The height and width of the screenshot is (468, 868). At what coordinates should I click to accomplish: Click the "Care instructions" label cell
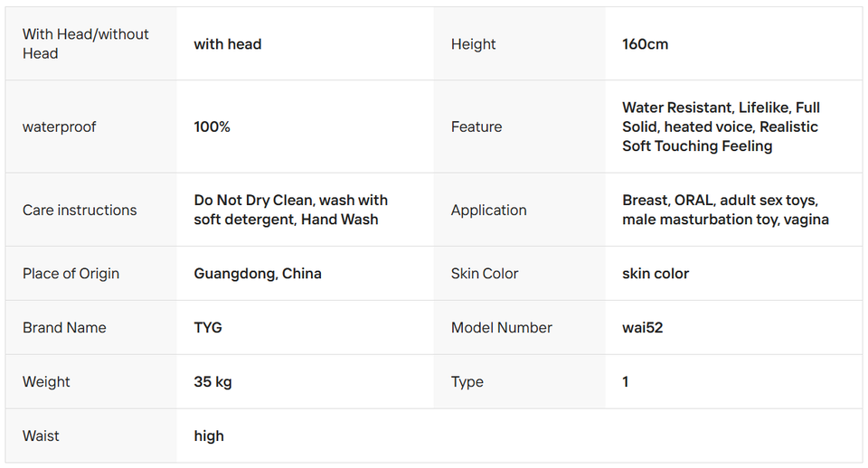coord(80,210)
